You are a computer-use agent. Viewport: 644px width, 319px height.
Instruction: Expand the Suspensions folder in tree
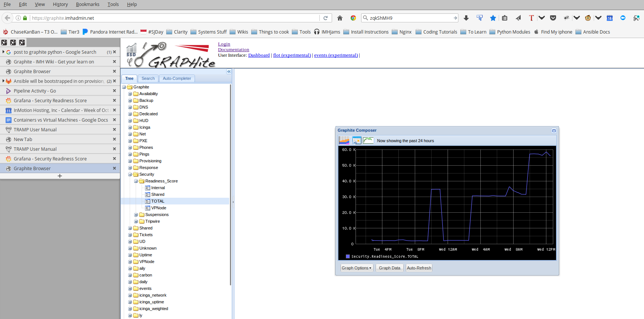click(x=136, y=215)
